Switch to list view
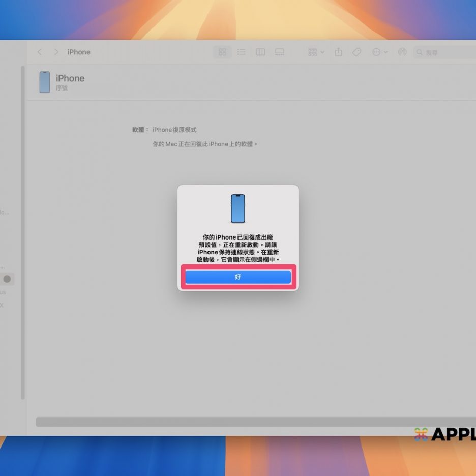Viewport: 476px width, 476px height. tap(241, 52)
